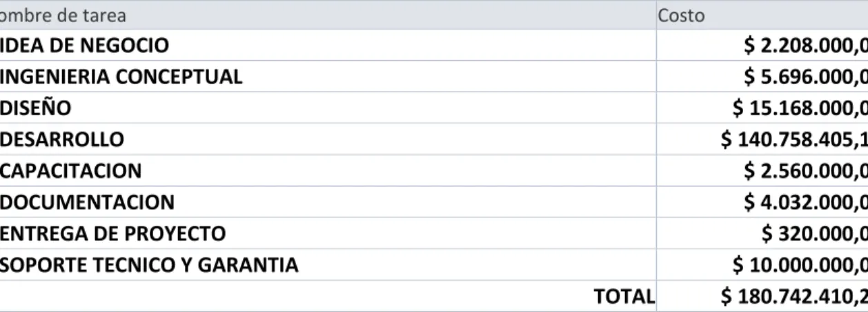Click the $ 10.000.000 cost cell
868x312 pixels.
[x=762, y=264]
